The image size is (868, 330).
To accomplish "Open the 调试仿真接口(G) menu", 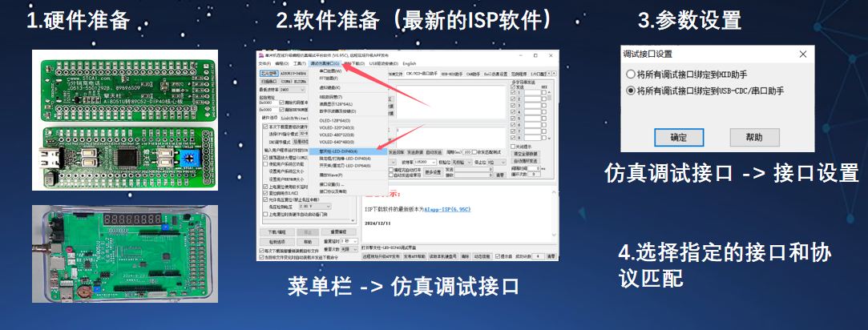I will pyautogui.click(x=325, y=63).
